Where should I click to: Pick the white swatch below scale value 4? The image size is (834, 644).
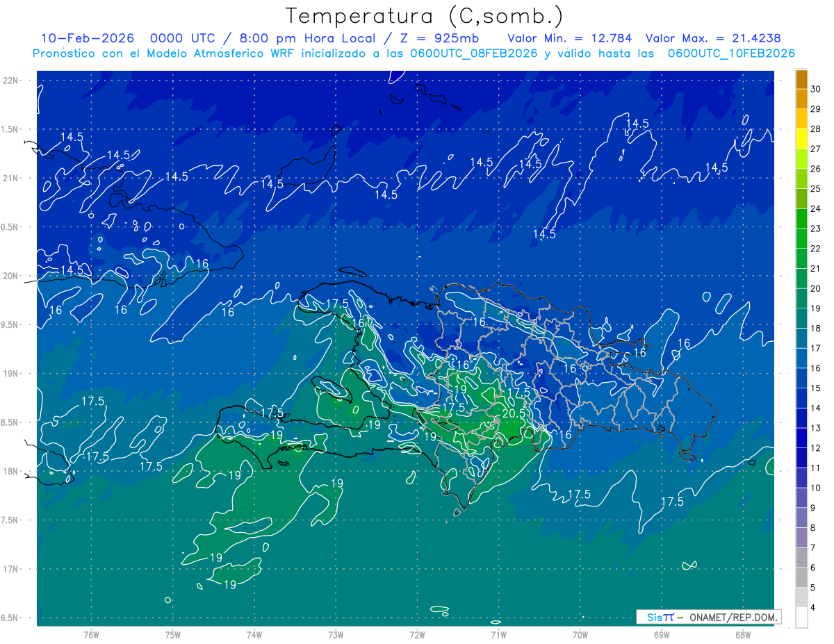click(801, 618)
